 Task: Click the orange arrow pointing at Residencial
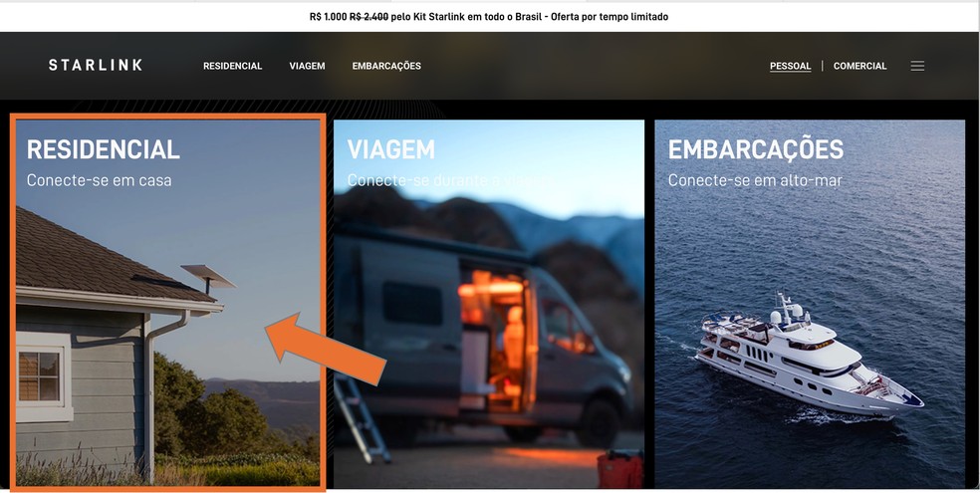tap(325, 347)
